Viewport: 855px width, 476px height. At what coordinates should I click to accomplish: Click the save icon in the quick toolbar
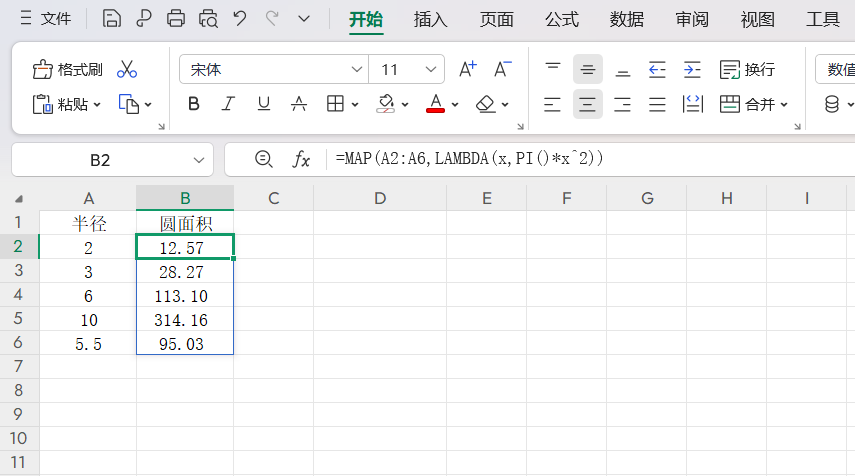[x=112, y=19]
